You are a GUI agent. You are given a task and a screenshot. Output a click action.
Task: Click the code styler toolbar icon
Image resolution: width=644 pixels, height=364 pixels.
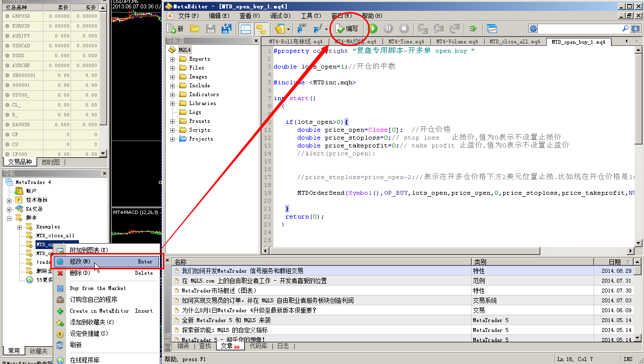[280, 29]
